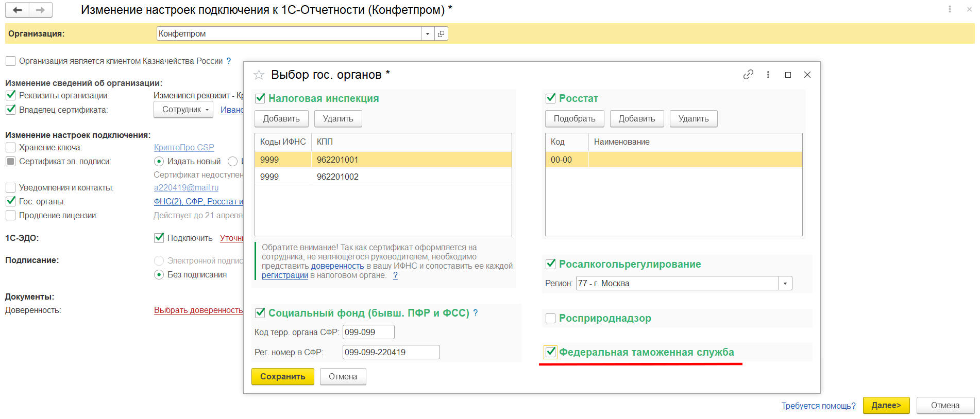
Task: Click the yellow Сохранить button
Action: 283,376
